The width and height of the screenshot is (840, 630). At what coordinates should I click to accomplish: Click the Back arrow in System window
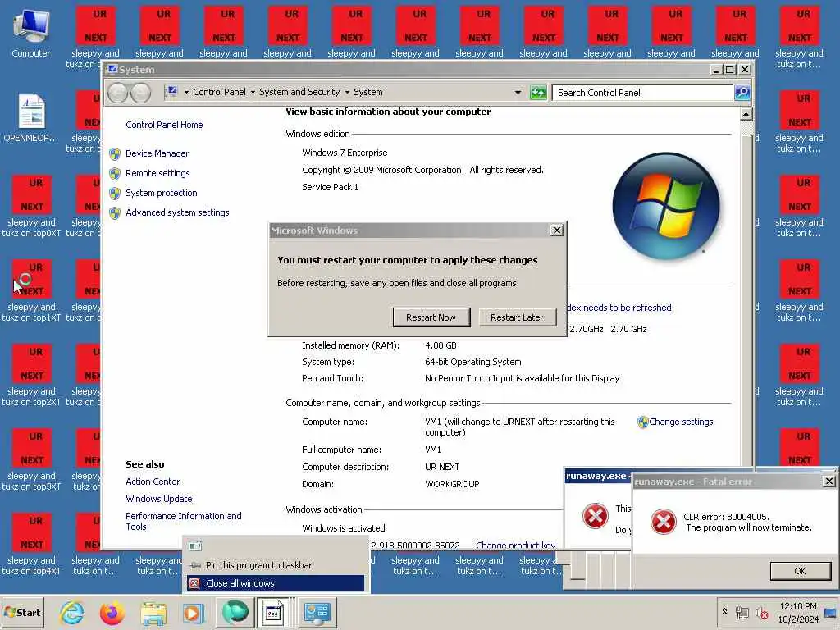[118, 94]
